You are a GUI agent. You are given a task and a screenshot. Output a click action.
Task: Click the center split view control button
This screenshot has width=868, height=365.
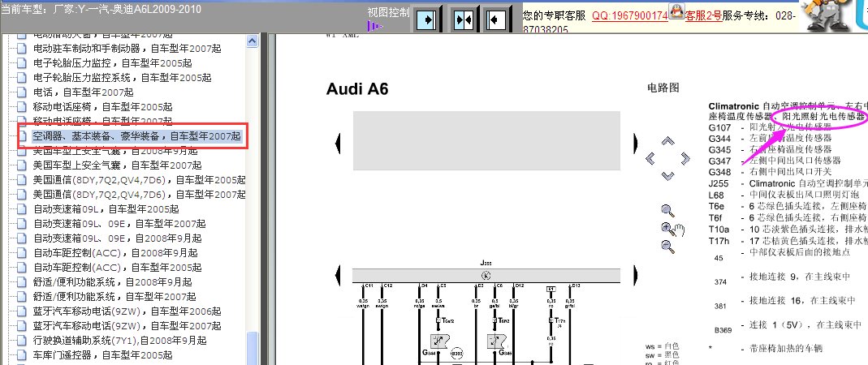[462, 20]
